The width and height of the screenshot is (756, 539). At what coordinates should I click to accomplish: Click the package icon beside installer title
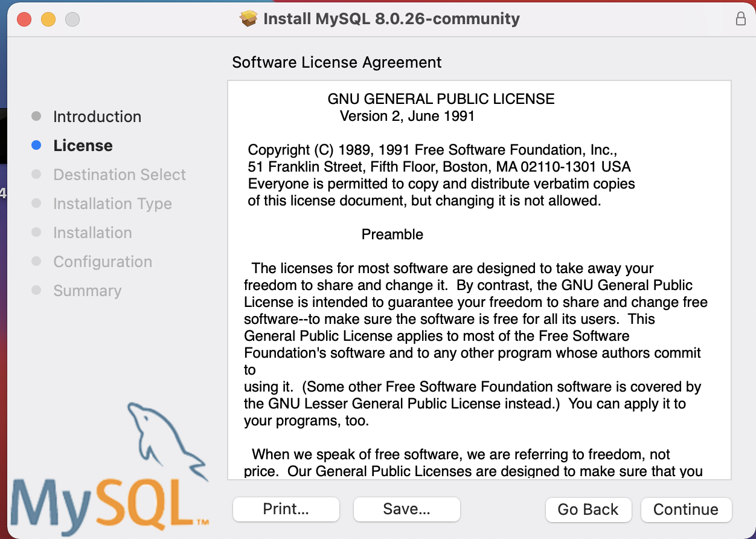(x=248, y=19)
